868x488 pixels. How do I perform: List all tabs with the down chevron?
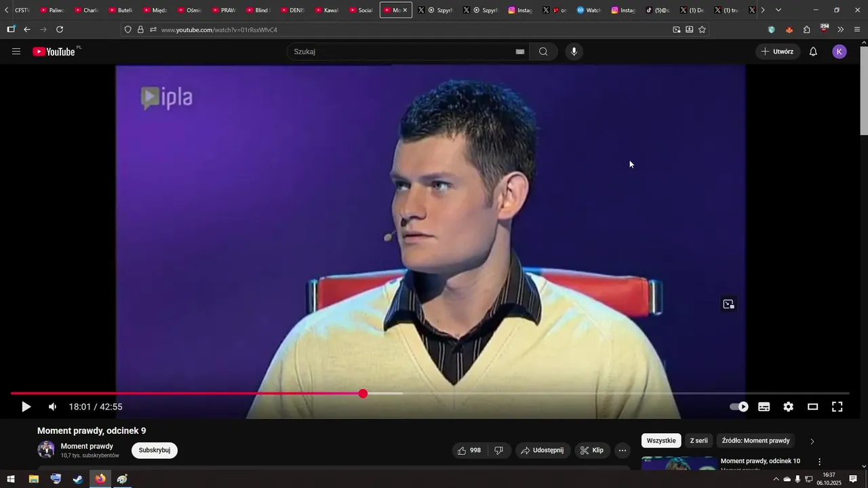click(x=778, y=10)
